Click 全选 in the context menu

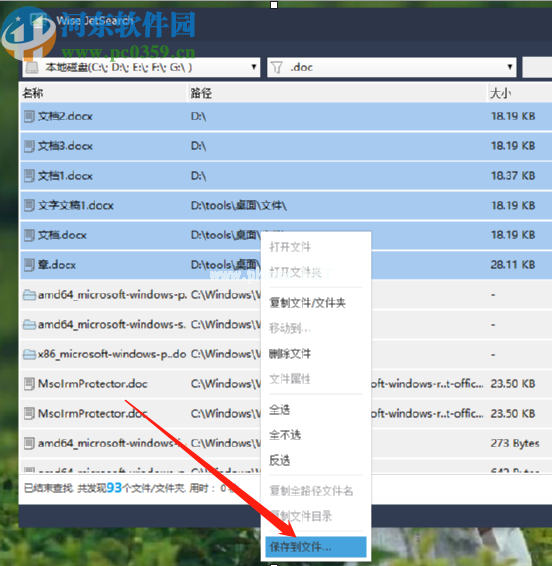click(279, 409)
